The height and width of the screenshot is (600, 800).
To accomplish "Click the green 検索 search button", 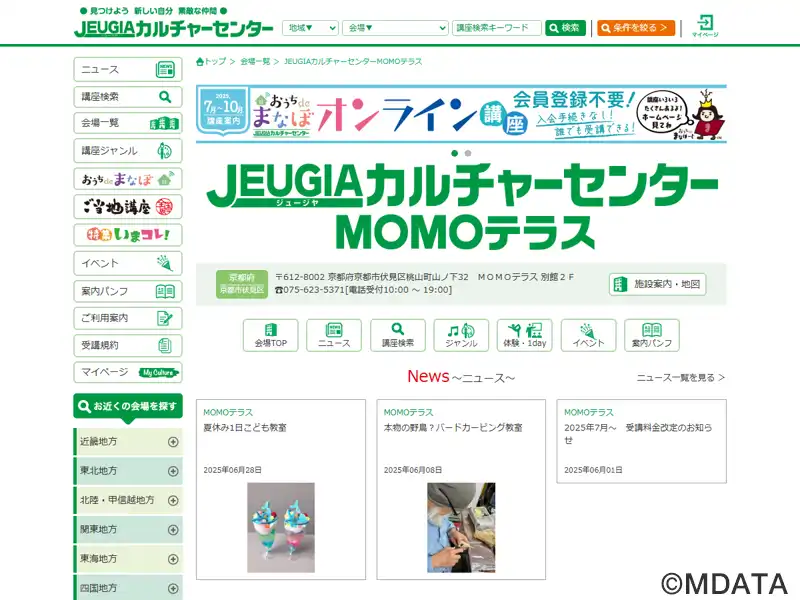I will tap(565, 28).
